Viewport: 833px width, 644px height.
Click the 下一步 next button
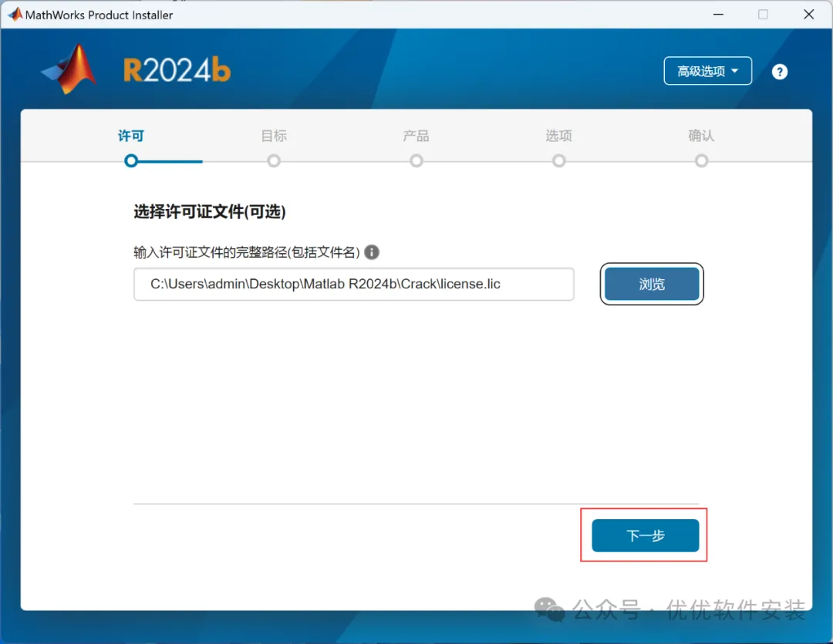646,535
